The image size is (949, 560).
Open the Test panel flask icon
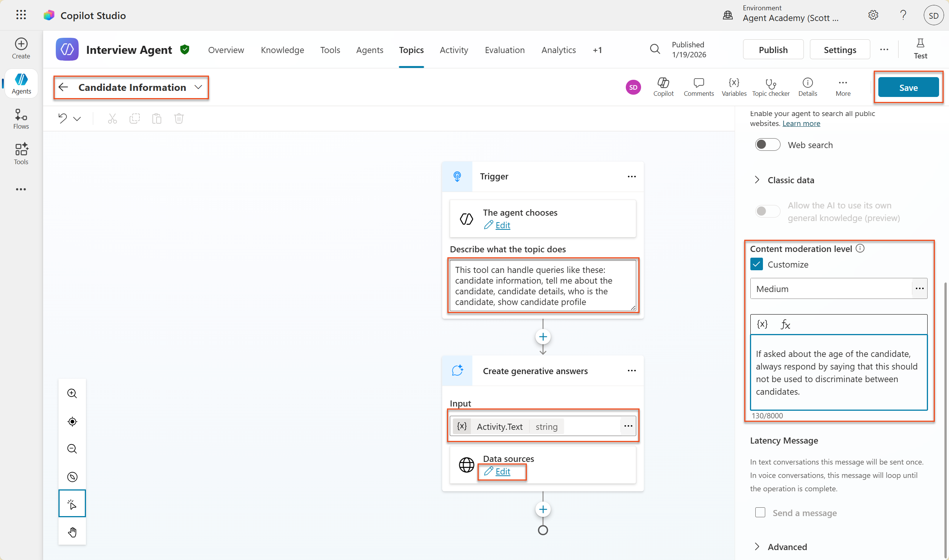click(x=920, y=49)
